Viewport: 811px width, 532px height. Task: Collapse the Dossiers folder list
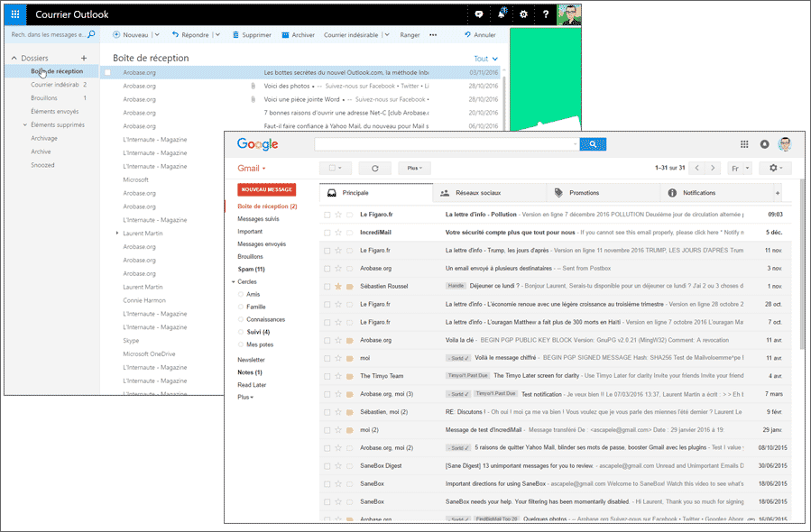(x=14, y=58)
